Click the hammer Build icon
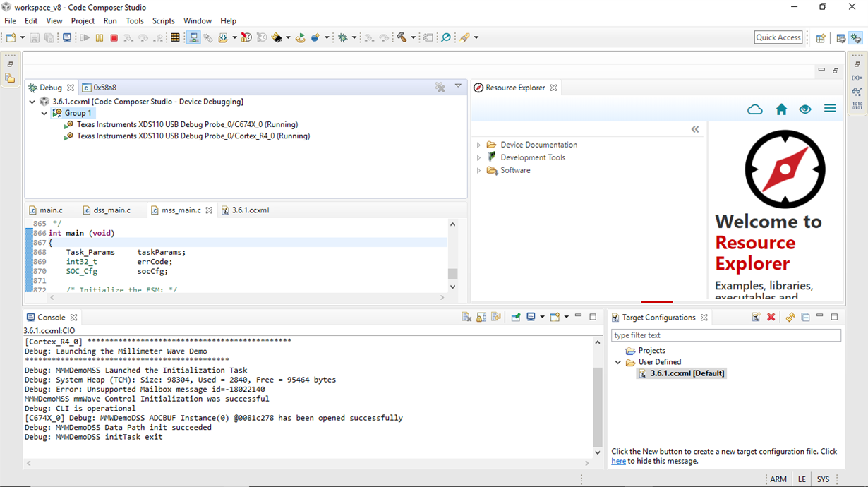 (x=402, y=37)
